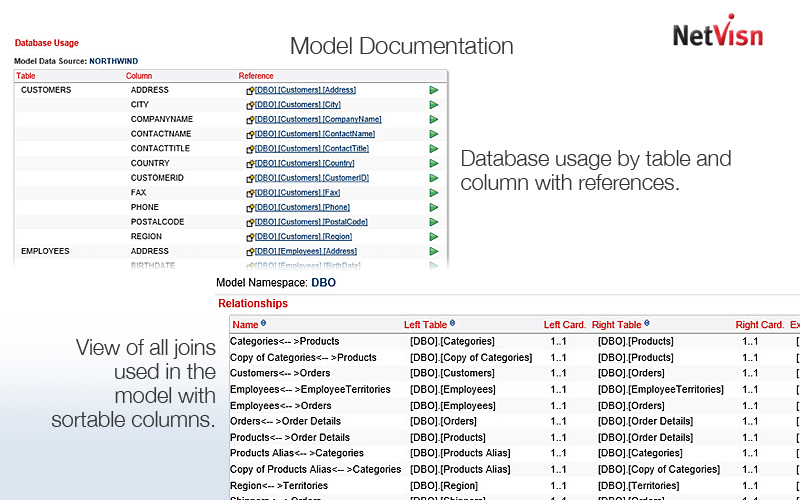Open the [DBO].[Customers].[Address] reference link
The image size is (800, 500).
(305, 90)
